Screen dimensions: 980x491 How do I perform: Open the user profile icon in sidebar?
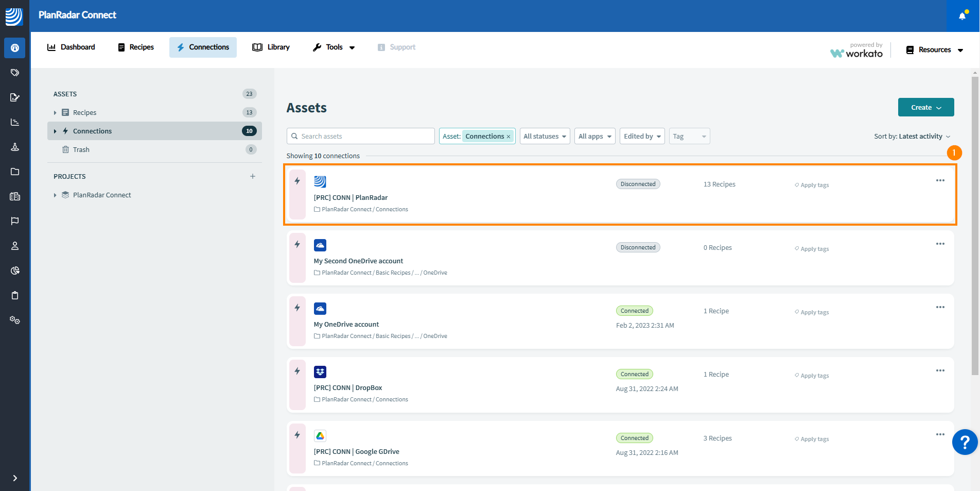tap(15, 246)
